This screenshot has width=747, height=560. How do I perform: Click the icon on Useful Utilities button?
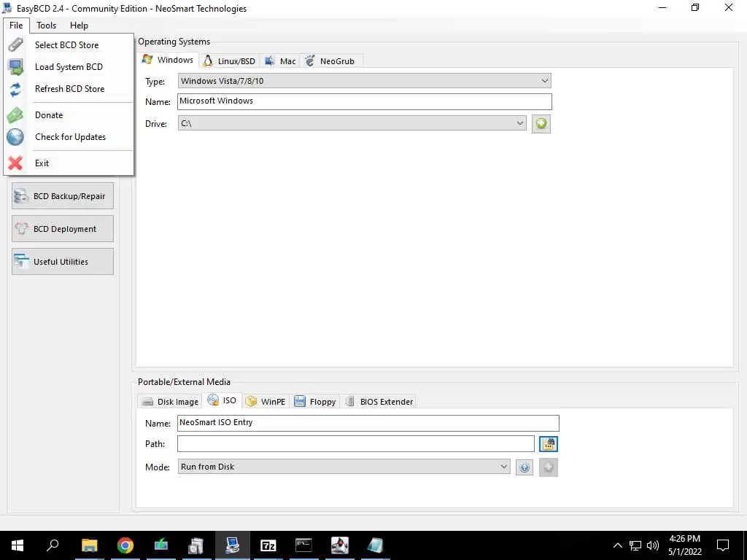pyautogui.click(x=21, y=262)
